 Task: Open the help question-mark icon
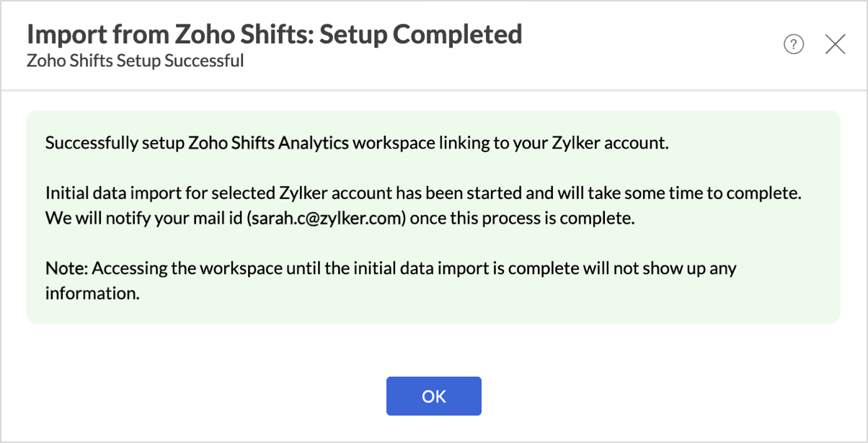(793, 45)
